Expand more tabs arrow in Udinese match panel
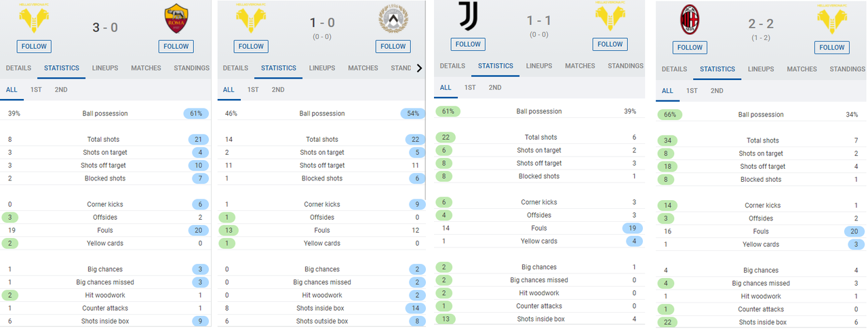868x331 pixels. pos(419,68)
